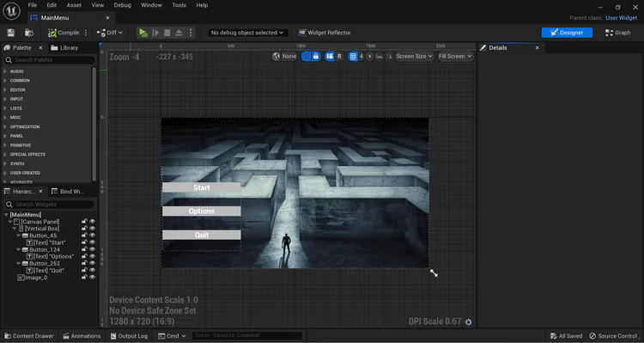Viewport: 644px width, 343px height.
Task: Open the Fill Screen dropdown
Action: tap(455, 57)
